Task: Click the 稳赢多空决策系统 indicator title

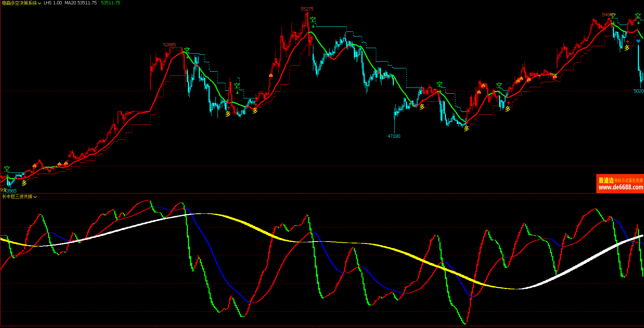Action: [x=19, y=3]
